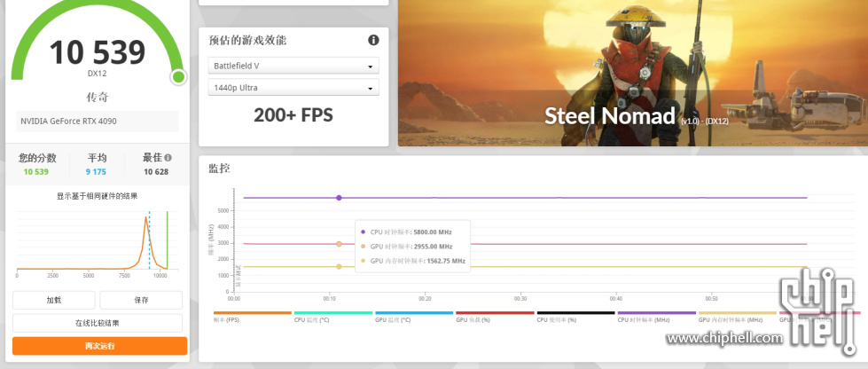Click the orange GPU clock data point
This screenshot has height=369, width=868.
coord(339,244)
